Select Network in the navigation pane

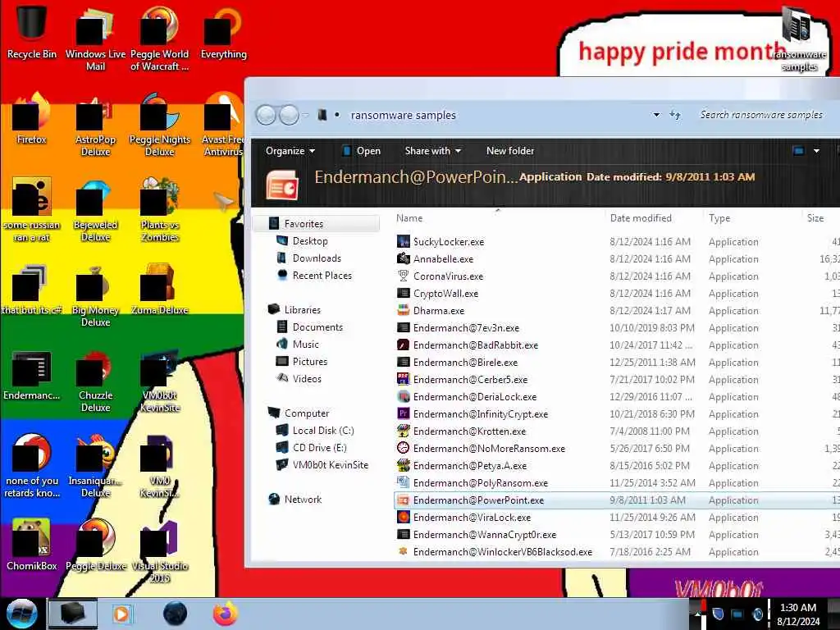(303, 500)
